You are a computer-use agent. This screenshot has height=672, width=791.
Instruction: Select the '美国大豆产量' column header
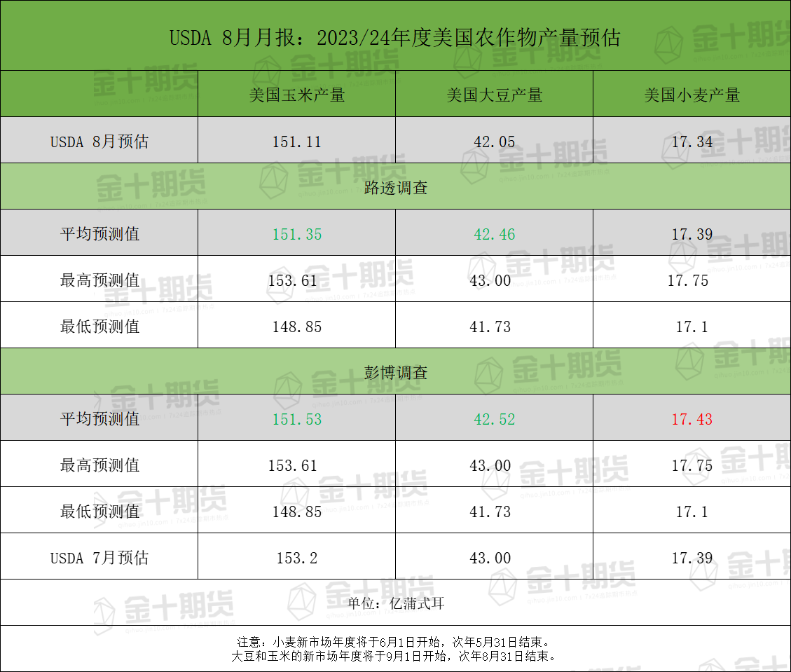(495, 95)
